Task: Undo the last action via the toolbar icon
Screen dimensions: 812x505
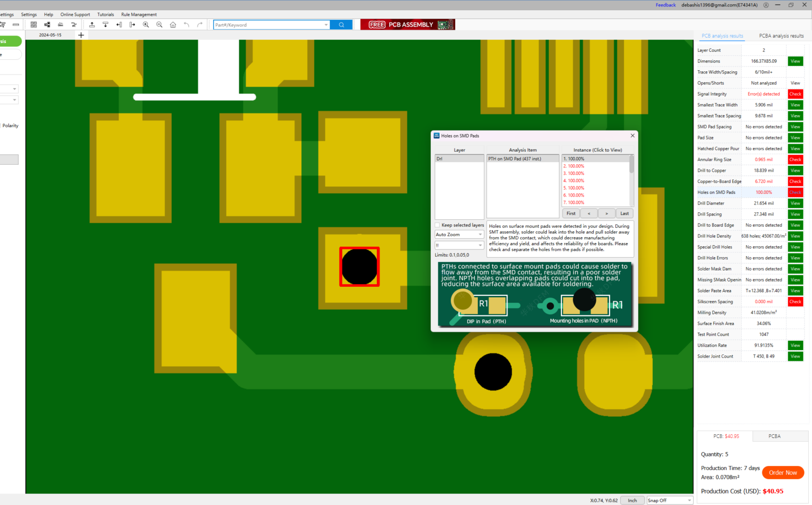Action: point(187,24)
